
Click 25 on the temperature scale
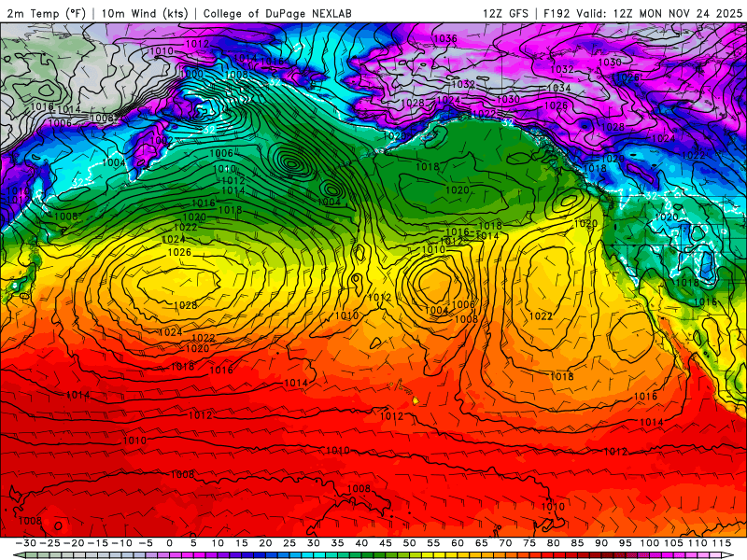[289, 543]
